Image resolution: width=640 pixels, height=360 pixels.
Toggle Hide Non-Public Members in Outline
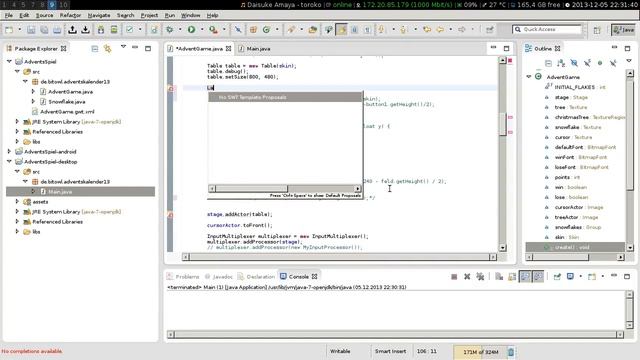tap(600, 63)
